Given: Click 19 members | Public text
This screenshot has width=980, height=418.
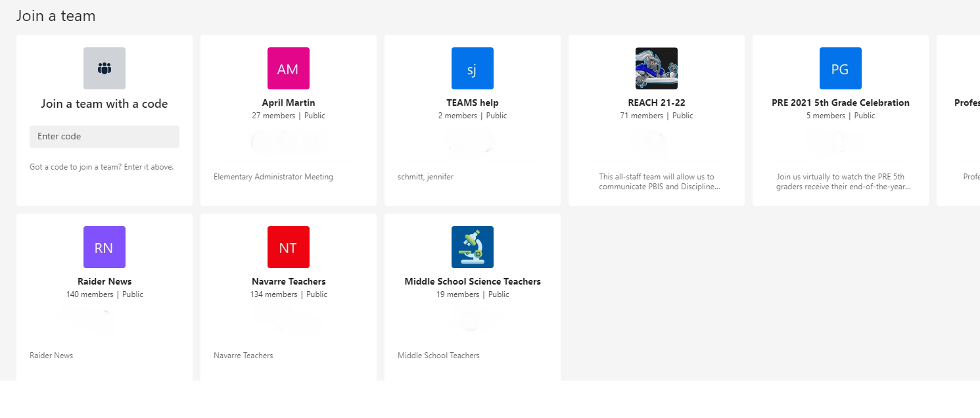Looking at the screenshot, I should (x=473, y=294).
